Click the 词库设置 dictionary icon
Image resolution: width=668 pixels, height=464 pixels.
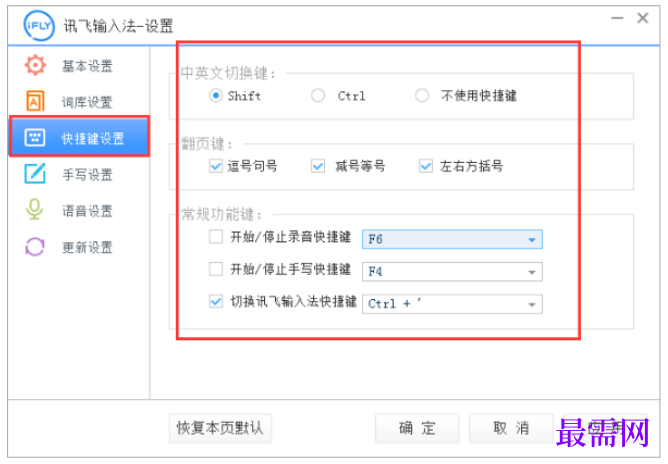coord(35,102)
